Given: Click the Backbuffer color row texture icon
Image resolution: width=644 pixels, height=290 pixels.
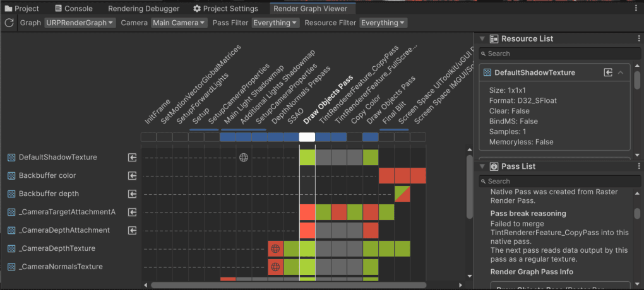Looking at the screenshot, I should (x=11, y=175).
